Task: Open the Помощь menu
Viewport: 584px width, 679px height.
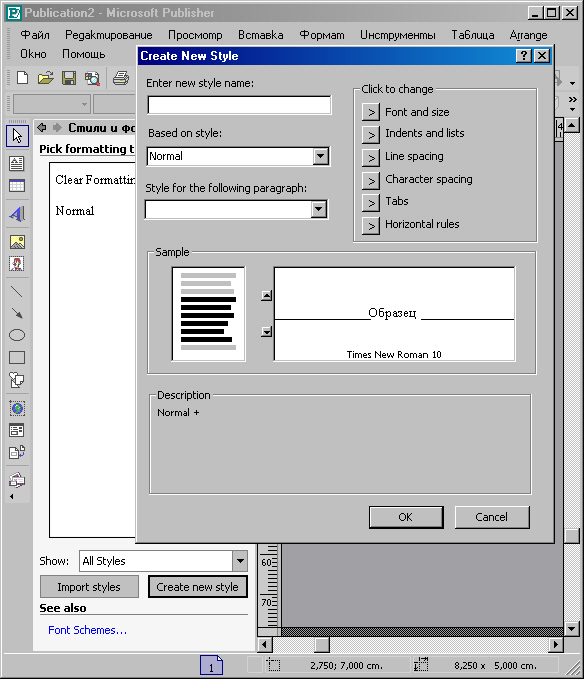Action: [84, 54]
